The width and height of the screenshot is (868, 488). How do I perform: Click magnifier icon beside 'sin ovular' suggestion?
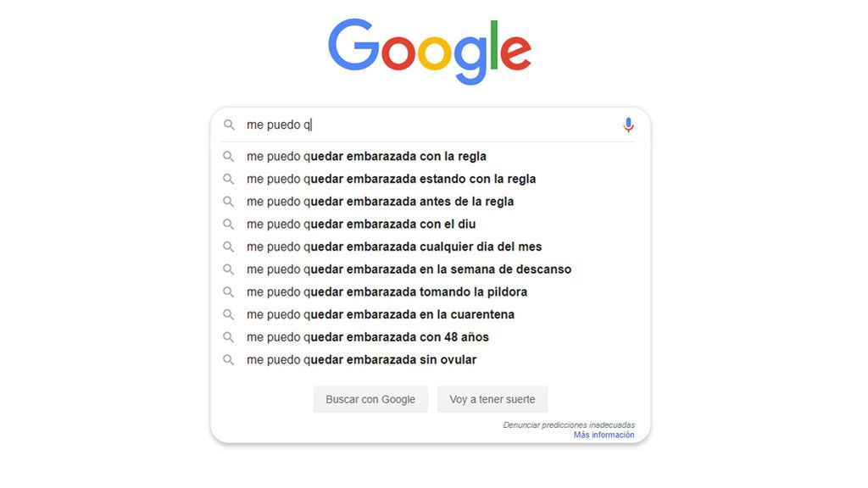tap(228, 359)
